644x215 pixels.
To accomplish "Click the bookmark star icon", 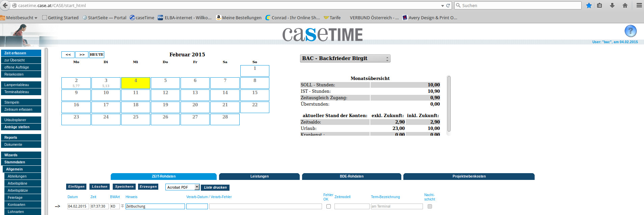I will [x=589, y=5].
